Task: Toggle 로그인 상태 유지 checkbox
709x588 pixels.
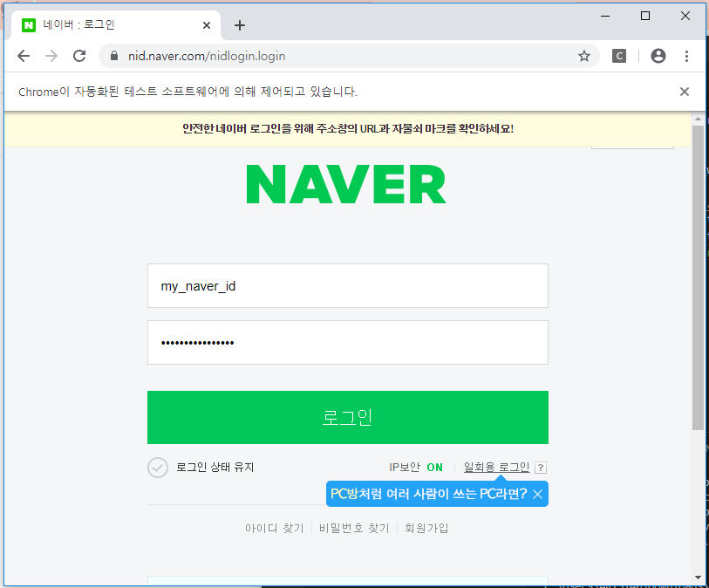Action: pyautogui.click(x=158, y=468)
